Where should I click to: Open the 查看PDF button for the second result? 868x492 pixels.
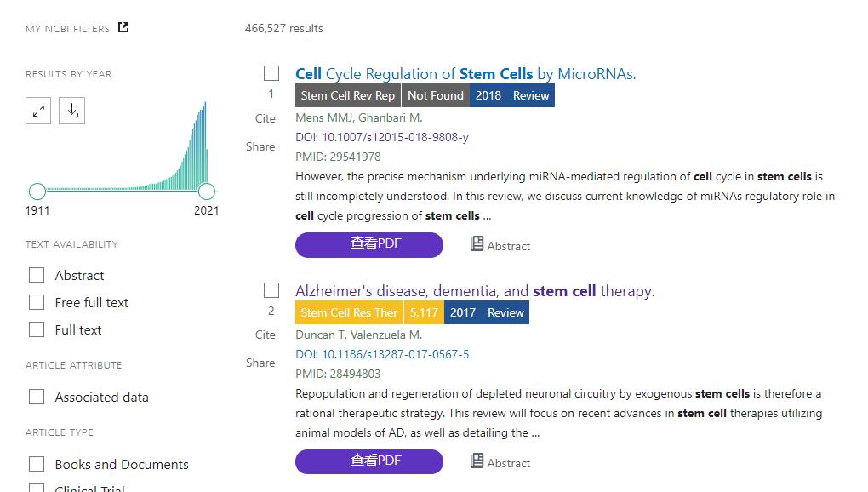pyautogui.click(x=368, y=461)
